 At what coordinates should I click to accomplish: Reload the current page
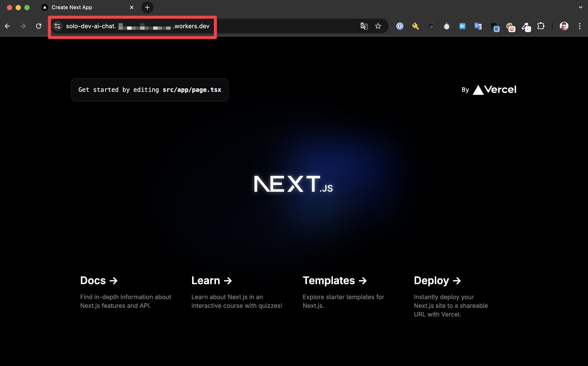39,26
